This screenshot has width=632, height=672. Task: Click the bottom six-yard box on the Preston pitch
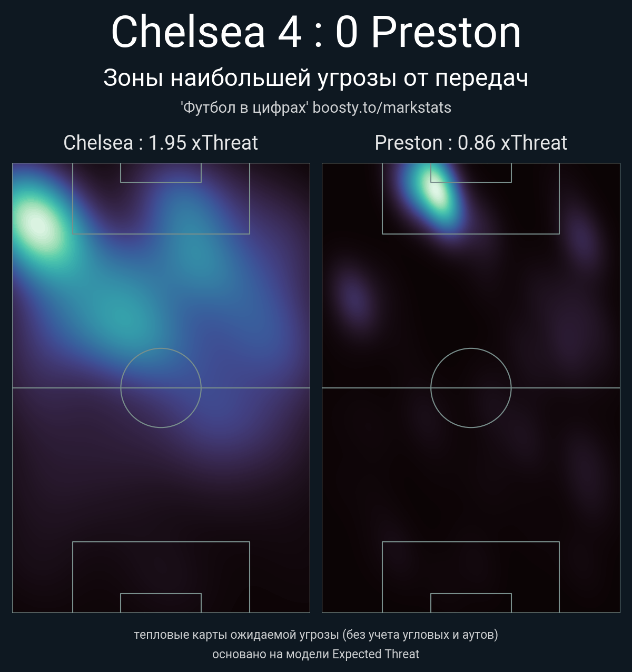(x=471, y=603)
